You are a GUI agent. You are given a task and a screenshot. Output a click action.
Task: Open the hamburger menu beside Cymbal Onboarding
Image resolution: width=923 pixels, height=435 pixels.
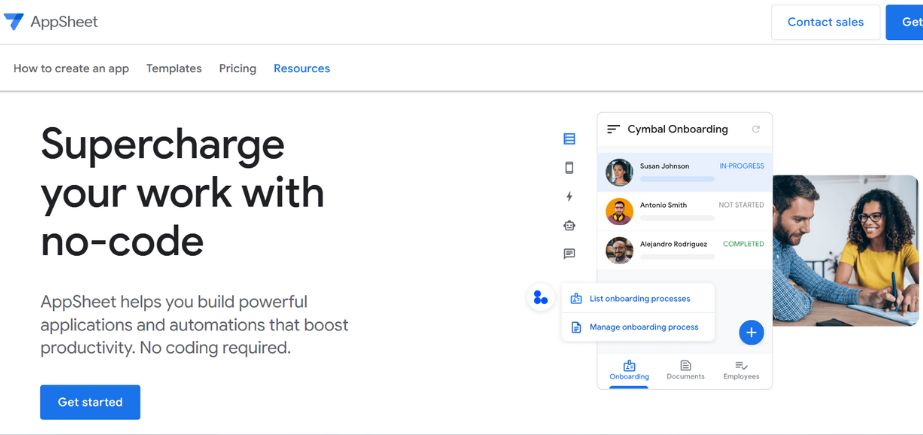click(x=613, y=129)
